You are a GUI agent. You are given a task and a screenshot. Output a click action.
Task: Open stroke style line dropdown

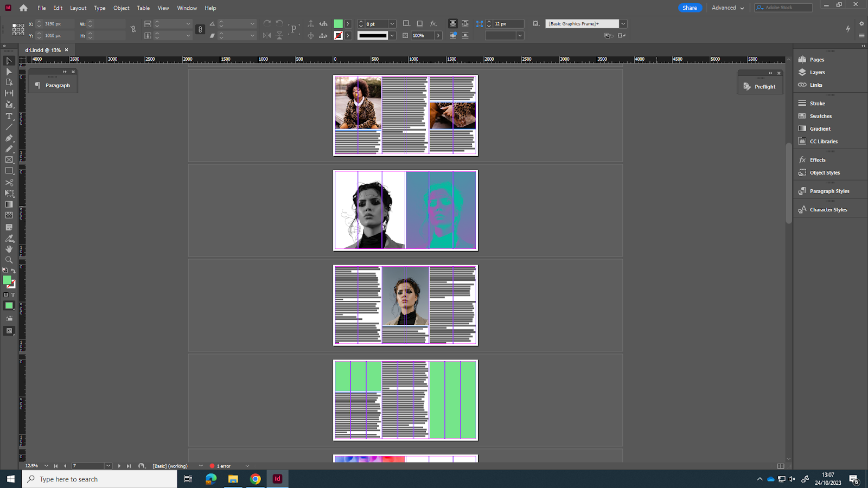coord(392,36)
